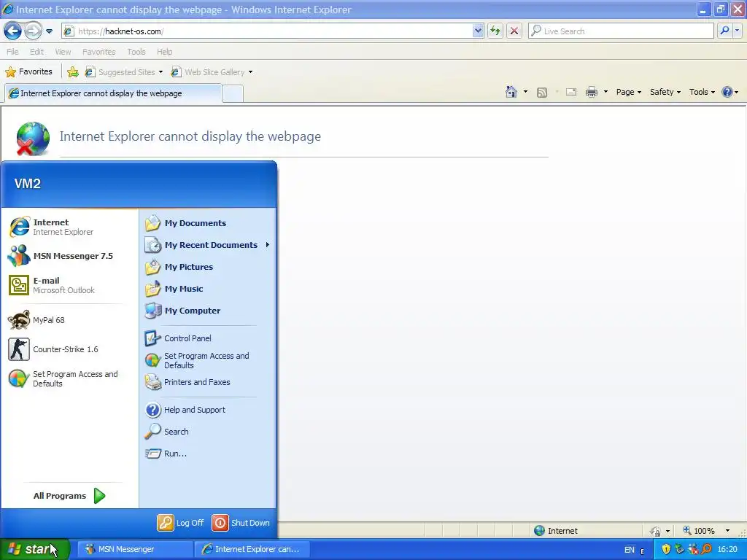The image size is (747, 560).
Task: Open the Edit menu
Action: pyautogui.click(x=36, y=52)
